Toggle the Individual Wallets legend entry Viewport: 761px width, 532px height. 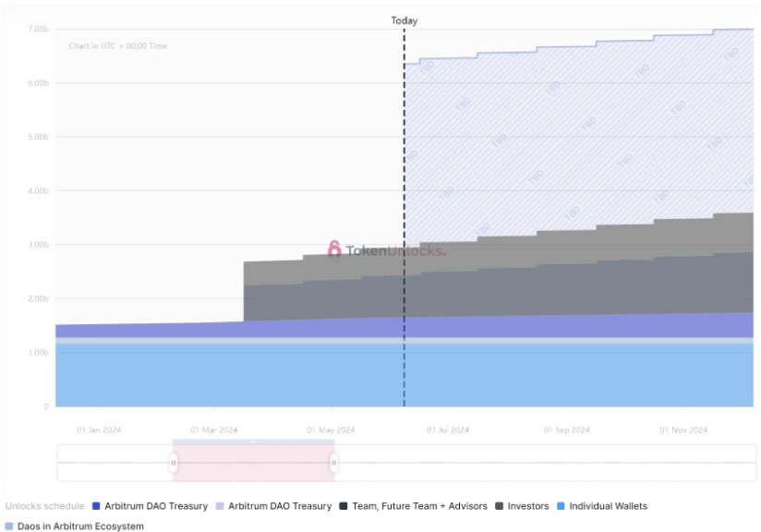pos(602,506)
